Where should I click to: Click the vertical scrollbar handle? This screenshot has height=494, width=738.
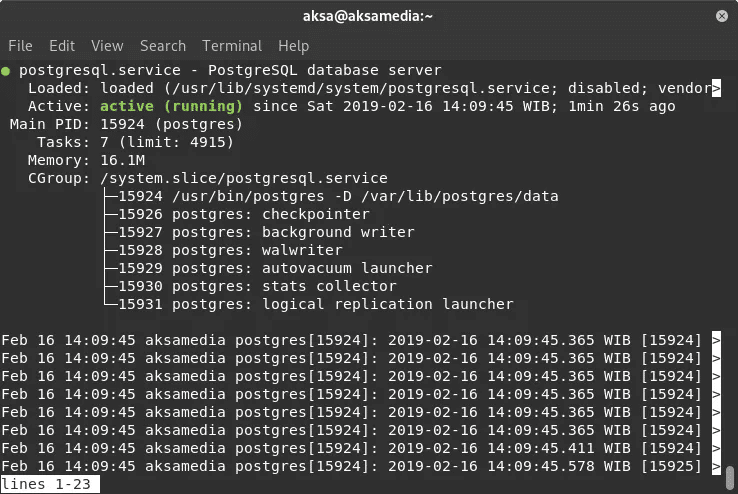point(730,478)
